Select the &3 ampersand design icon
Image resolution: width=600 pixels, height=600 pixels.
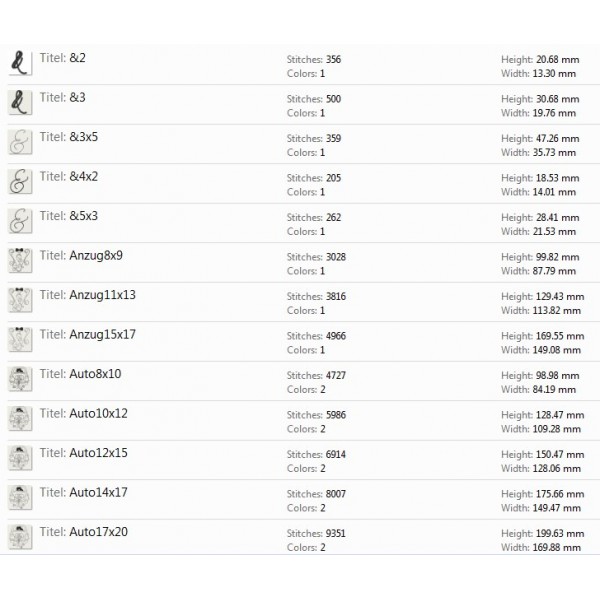(x=19, y=103)
